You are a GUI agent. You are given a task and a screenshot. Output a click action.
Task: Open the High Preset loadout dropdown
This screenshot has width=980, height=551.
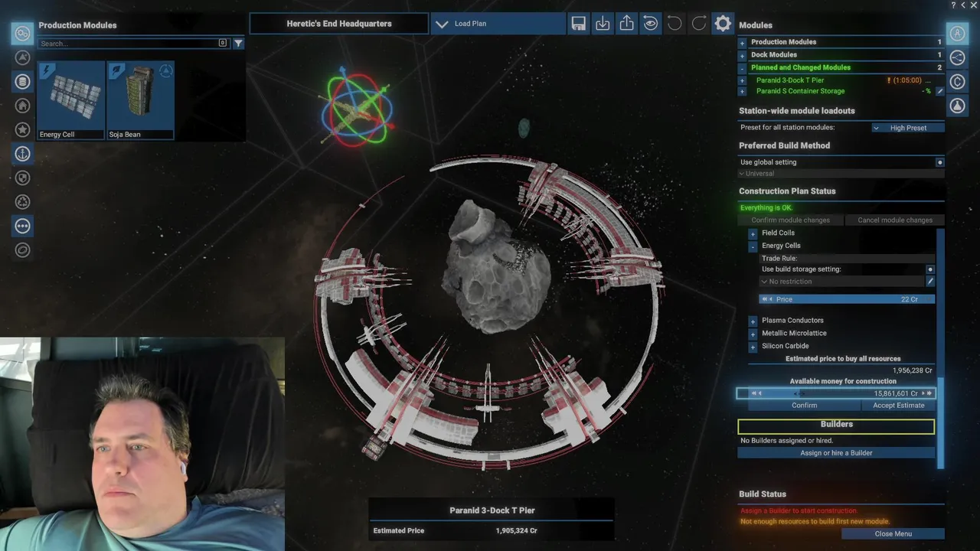[908, 128]
